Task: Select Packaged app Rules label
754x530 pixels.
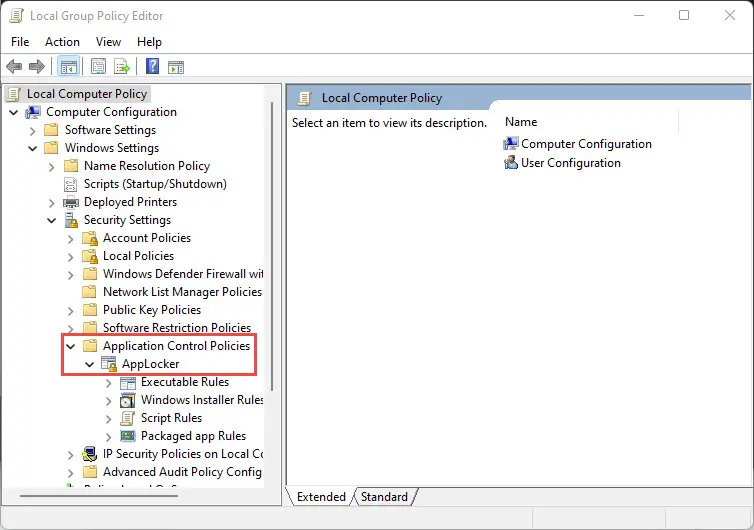Action: (193, 436)
